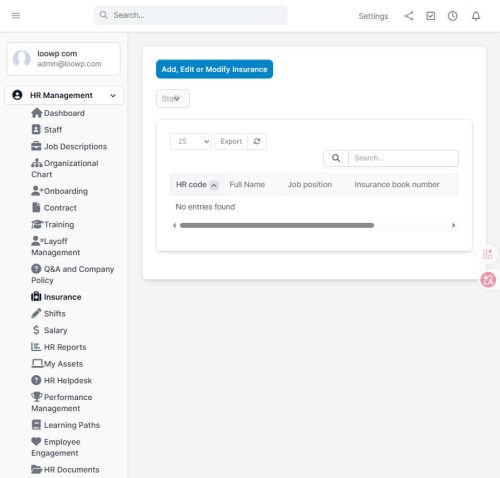500x478 pixels.
Task: Sort by HR code column arrow
Action: 214,185
